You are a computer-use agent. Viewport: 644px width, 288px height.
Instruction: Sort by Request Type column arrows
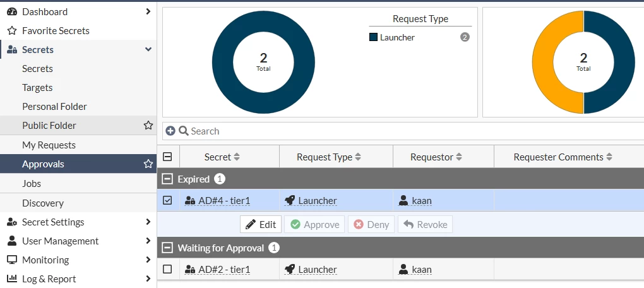(358, 157)
